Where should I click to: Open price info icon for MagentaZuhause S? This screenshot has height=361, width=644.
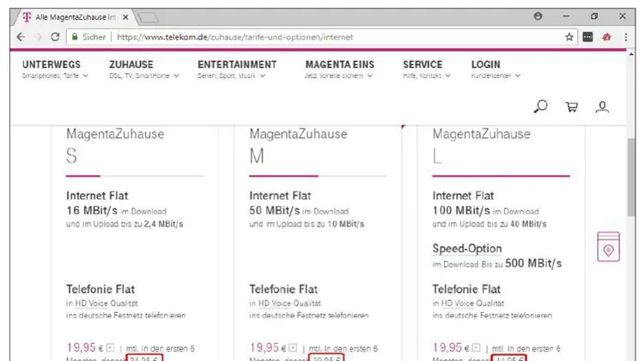[x=110, y=348]
